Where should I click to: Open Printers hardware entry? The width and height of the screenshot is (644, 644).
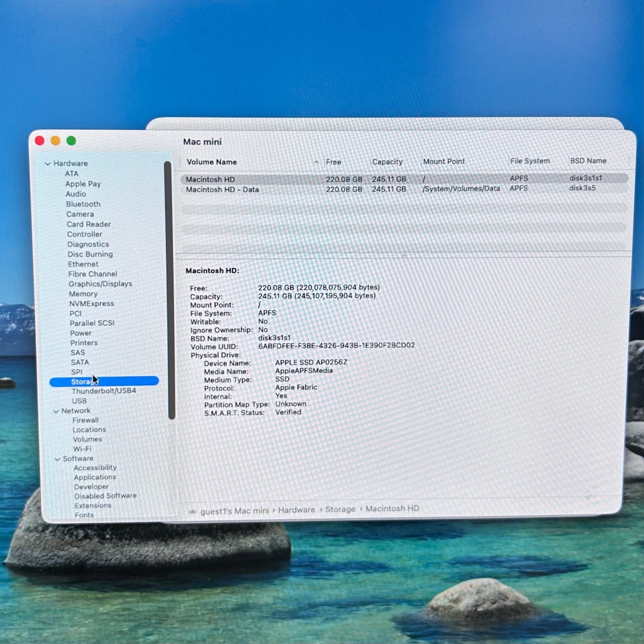click(84, 343)
